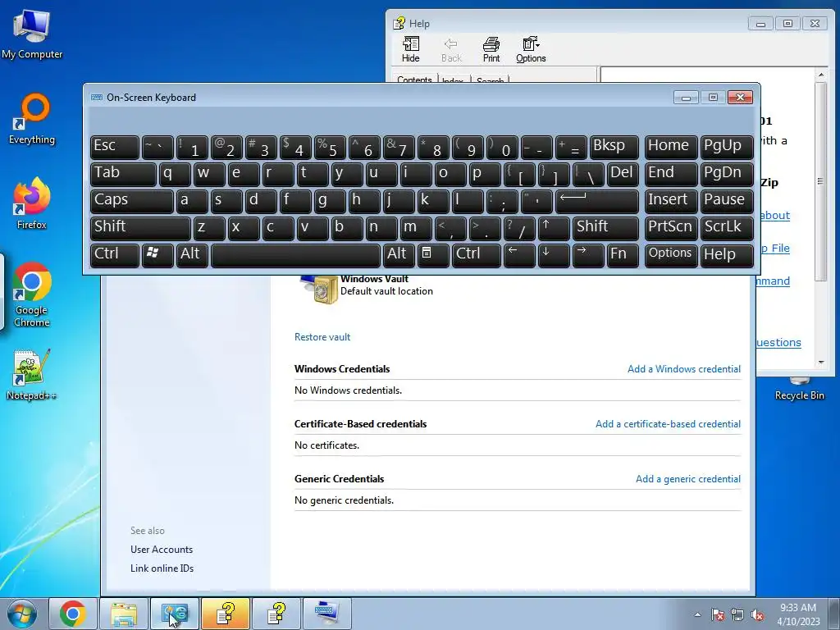Toggle the ScrLk key
The width and height of the screenshot is (840, 630).
(727, 228)
